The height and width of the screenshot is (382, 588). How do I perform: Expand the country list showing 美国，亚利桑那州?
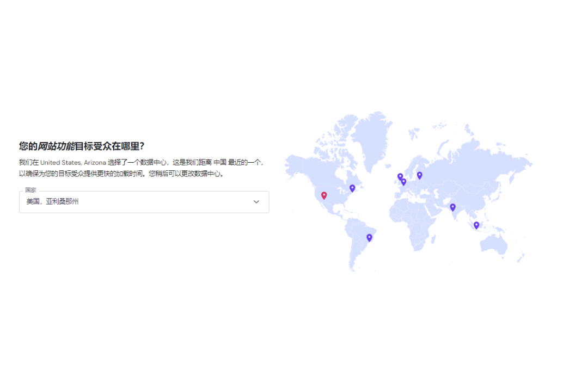coord(144,202)
